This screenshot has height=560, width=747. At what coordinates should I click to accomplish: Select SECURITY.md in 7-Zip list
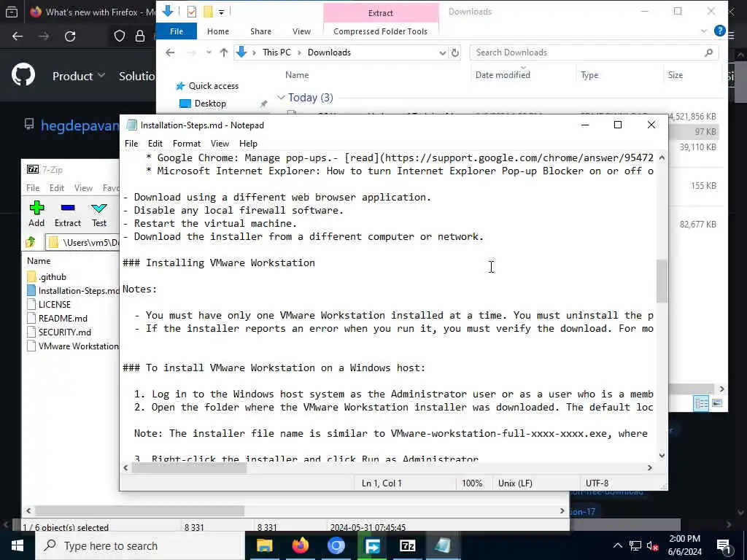(x=65, y=332)
